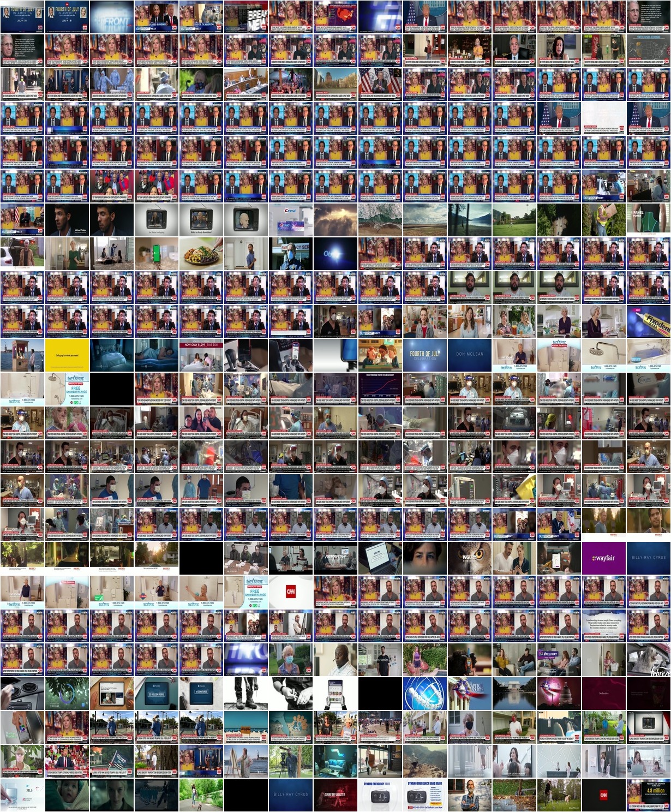Click the green-screen smartphone thumbnail

tap(157, 253)
